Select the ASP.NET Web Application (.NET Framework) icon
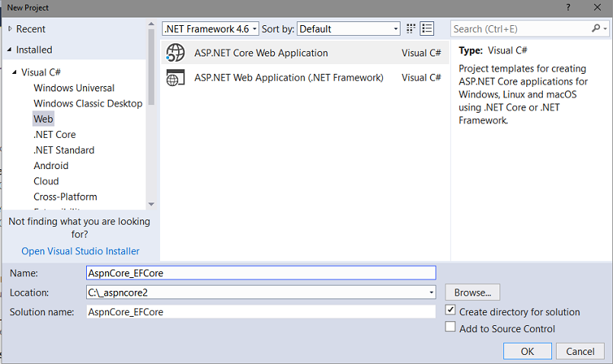Viewport: 613px width, 364px height. [175, 78]
